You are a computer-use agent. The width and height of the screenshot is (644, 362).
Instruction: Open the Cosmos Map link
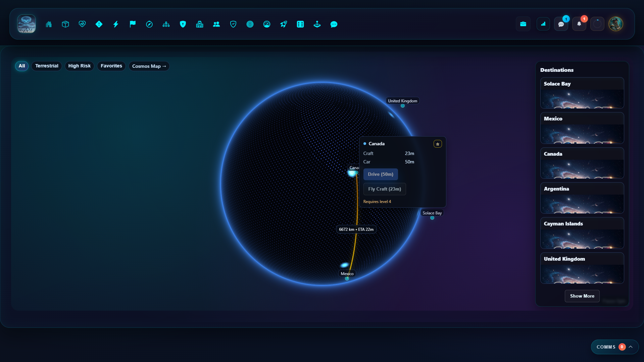[149, 66]
